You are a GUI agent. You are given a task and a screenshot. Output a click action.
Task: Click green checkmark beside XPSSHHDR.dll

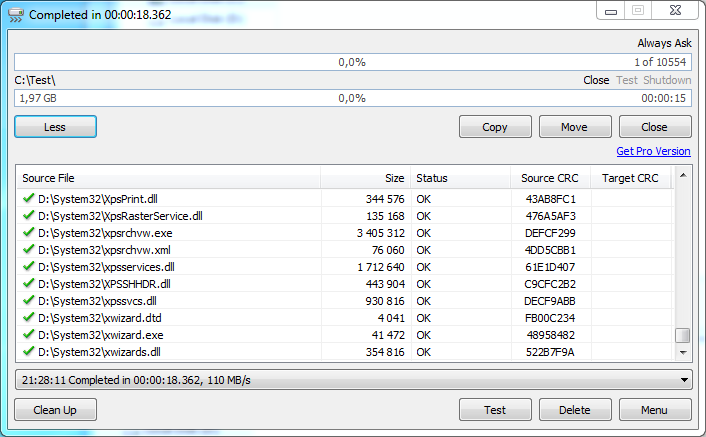coord(29,283)
